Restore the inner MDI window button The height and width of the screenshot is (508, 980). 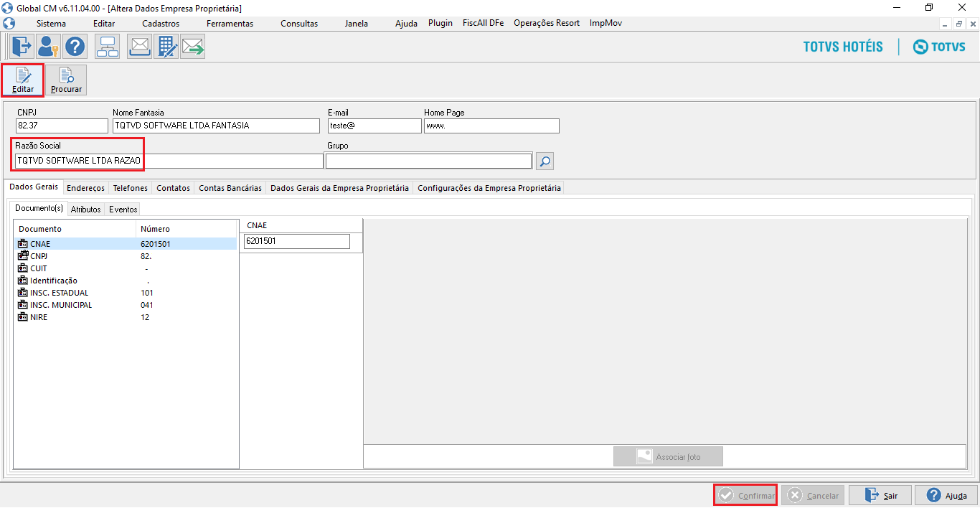coord(958,24)
